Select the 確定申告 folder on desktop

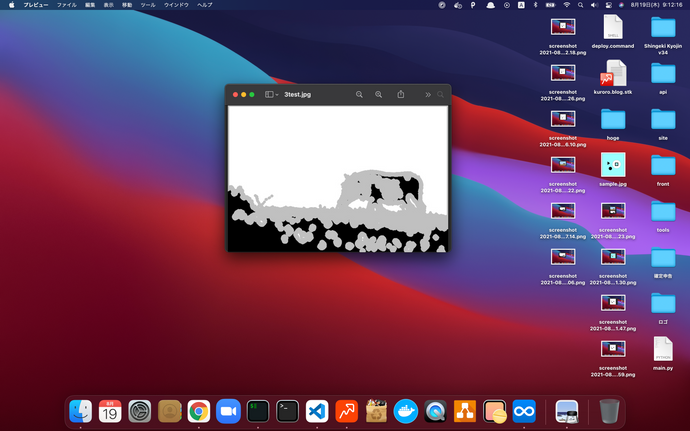pyautogui.click(x=663, y=263)
